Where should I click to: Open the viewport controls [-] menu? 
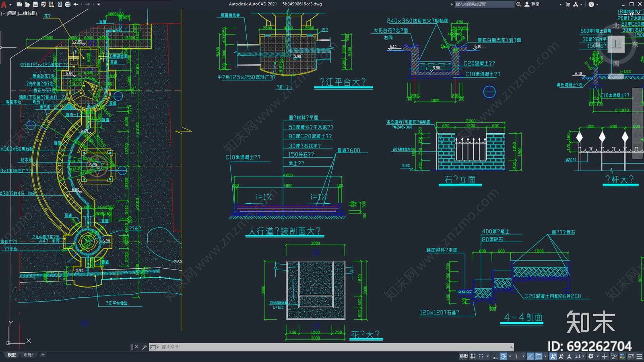[3, 13]
